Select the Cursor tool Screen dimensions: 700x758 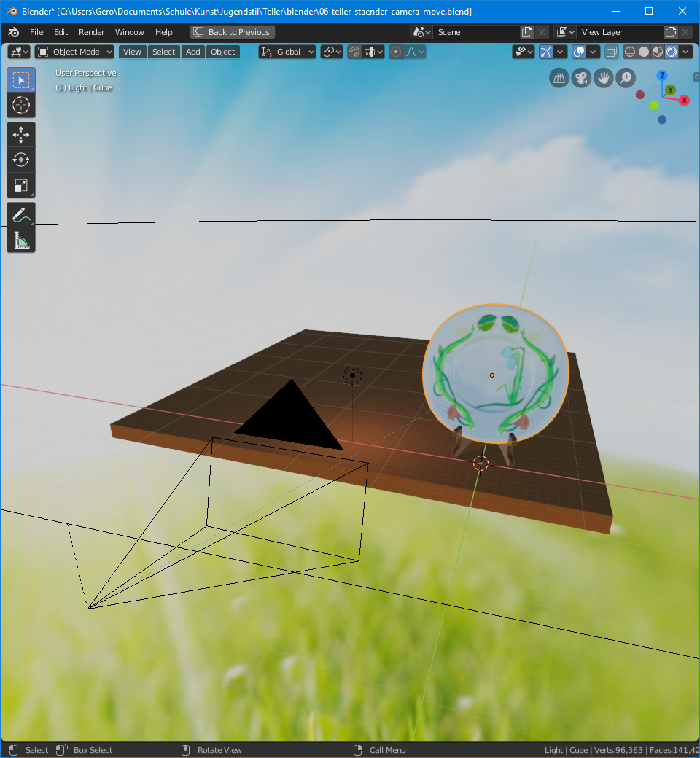pyautogui.click(x=21, y=105)
